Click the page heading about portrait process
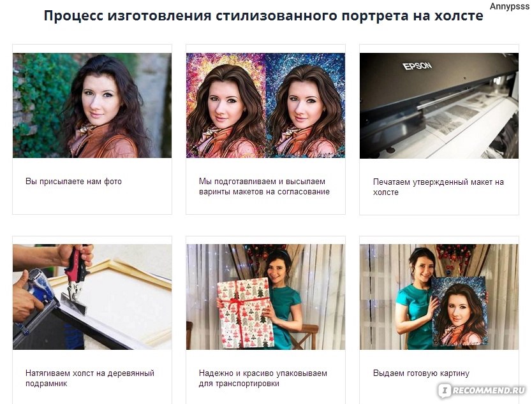Screen dimensions: 532x404 (x=263, y=16)
